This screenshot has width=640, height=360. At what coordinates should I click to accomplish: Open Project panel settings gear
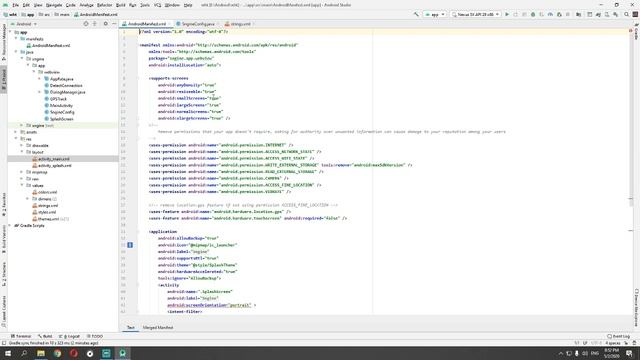tap(105, 24)
